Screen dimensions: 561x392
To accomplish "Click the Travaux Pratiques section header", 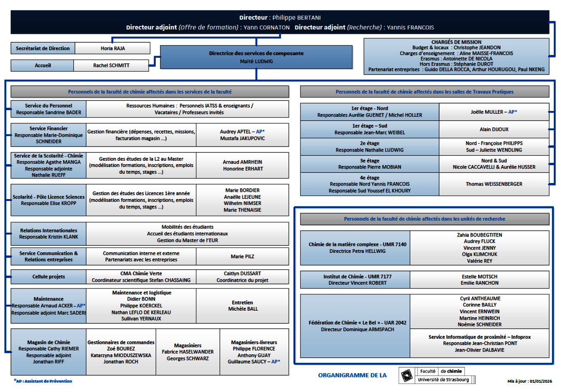I will click(x=425, y=92).
